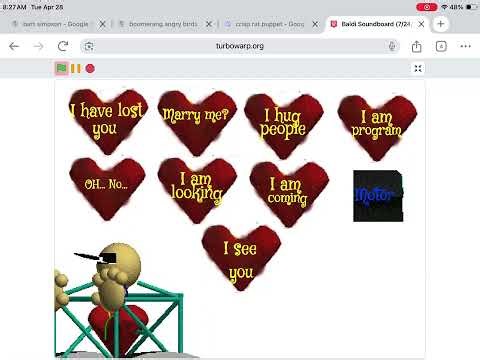The height and width of the screenshot is (360, 480).
Task: Open the tab overview button
Action: point(441,46)
